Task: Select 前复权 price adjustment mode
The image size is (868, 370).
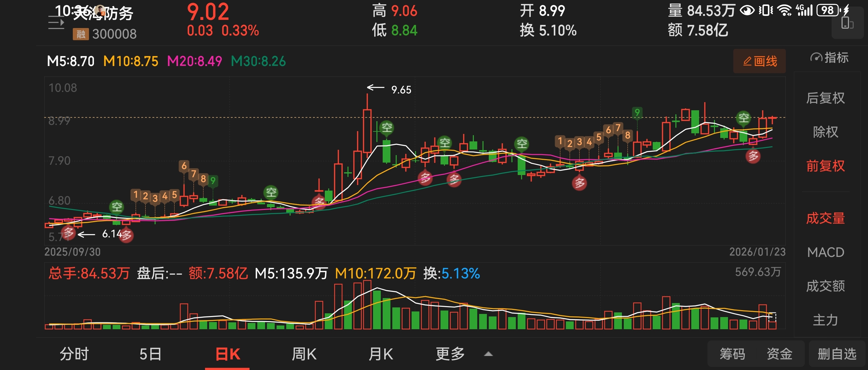Action: [x=825, y=166]
